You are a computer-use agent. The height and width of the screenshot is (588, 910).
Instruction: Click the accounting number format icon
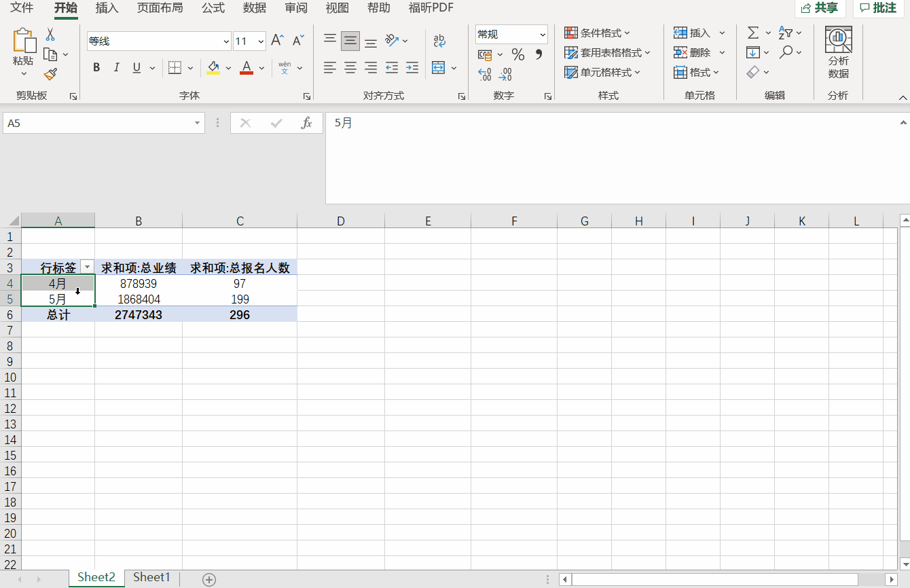[484, 54]
